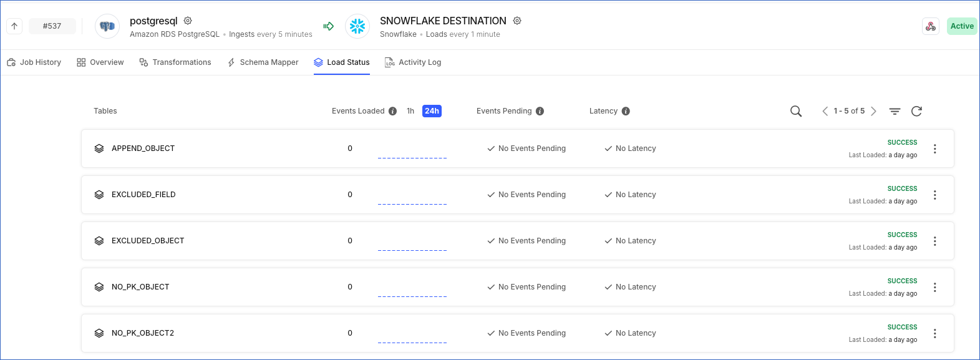980x360 pixels.
Task: Open the Overview tab
Action: [x=100, y=62]
